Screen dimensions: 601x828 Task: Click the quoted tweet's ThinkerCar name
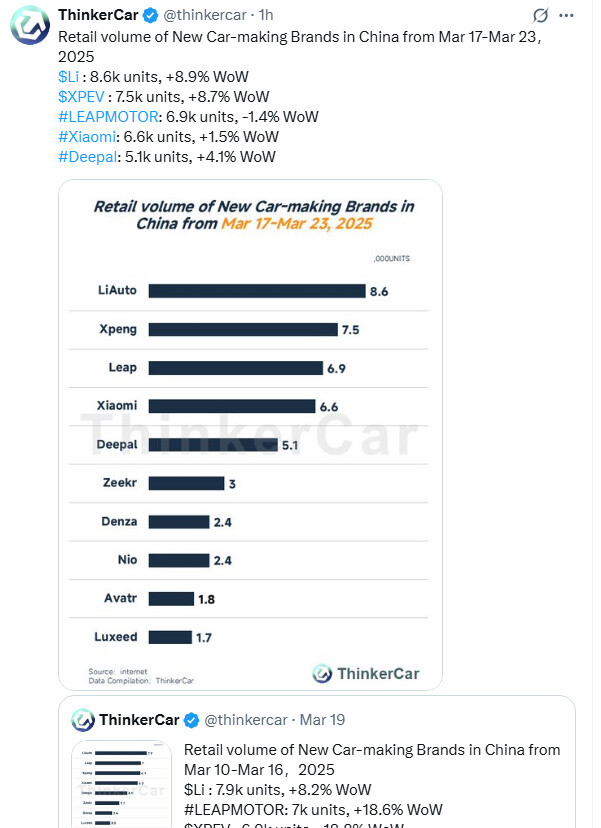(x=138, y=720)
